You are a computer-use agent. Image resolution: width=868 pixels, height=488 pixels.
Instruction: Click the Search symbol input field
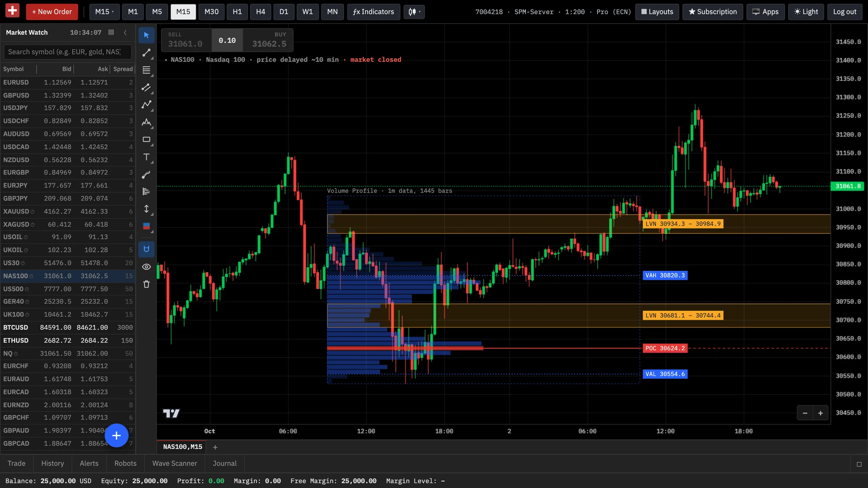point(68,52)
